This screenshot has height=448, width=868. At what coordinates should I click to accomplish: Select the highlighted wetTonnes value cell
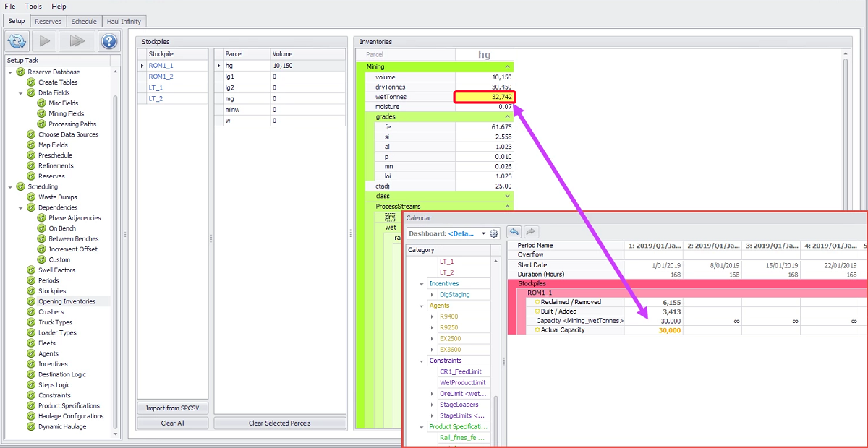point(484,97)
